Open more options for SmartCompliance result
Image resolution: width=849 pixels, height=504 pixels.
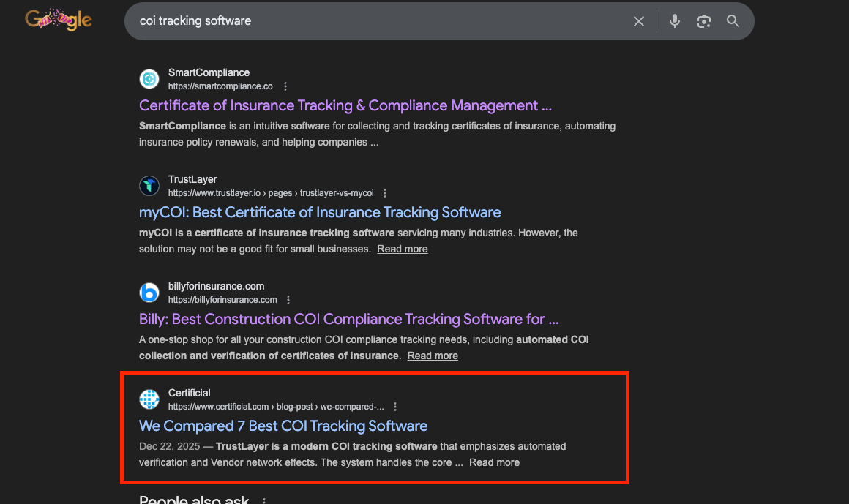[285, 86]
